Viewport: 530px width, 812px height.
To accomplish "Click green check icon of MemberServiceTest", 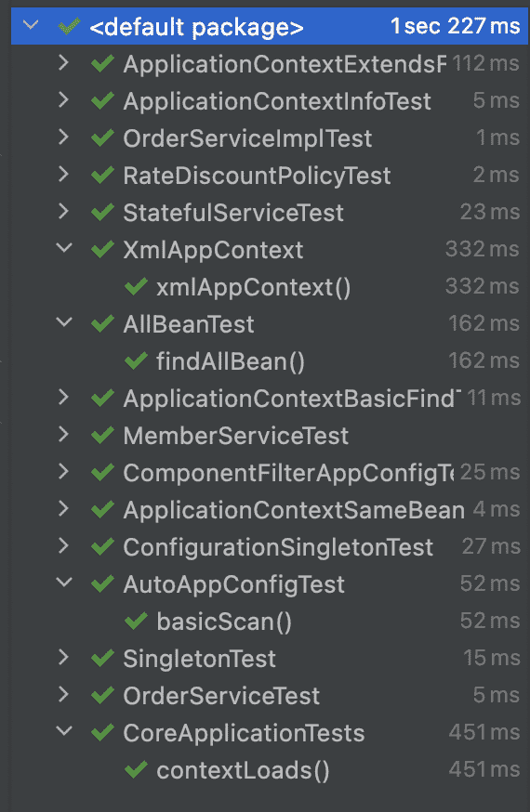I will (x=102, y=436).
